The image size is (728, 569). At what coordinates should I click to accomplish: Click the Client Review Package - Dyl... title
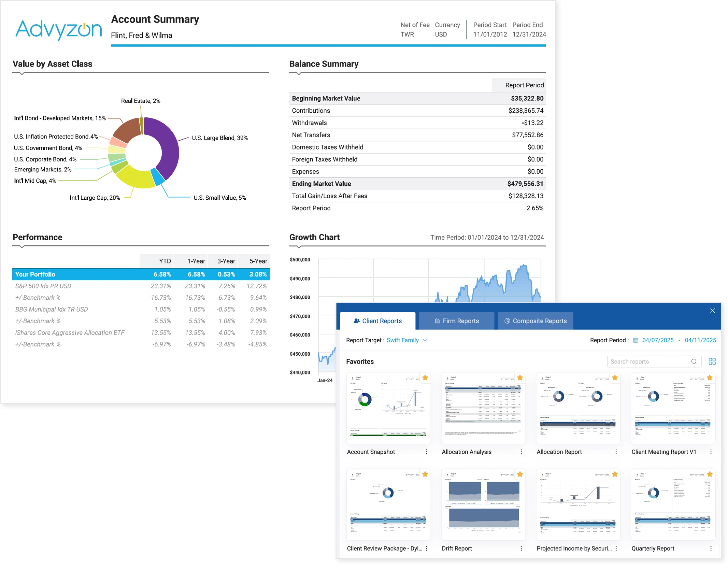385,549
